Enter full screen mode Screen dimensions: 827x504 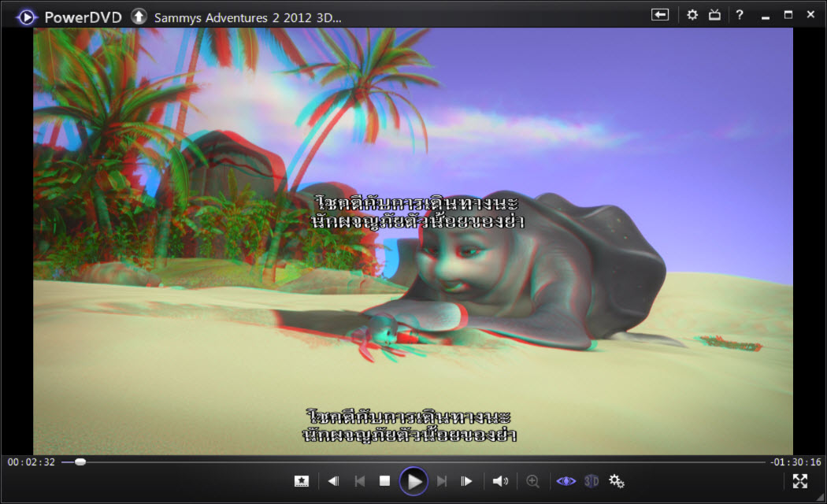click(800, 481)
